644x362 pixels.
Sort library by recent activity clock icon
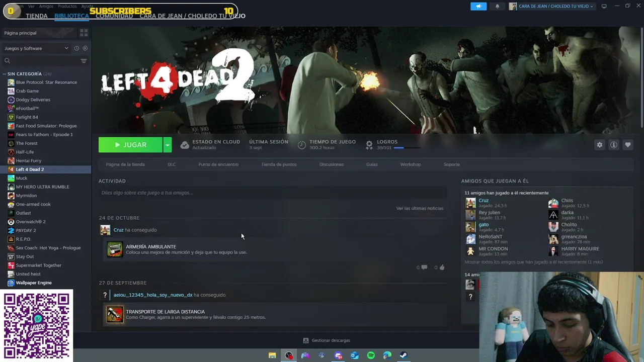(x=76, y=48)
